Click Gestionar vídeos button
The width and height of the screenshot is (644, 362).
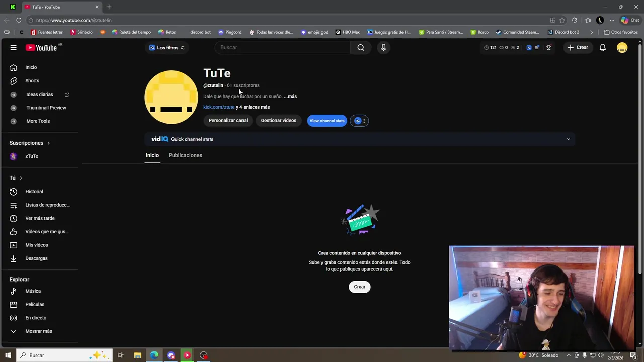coord(278,121)
